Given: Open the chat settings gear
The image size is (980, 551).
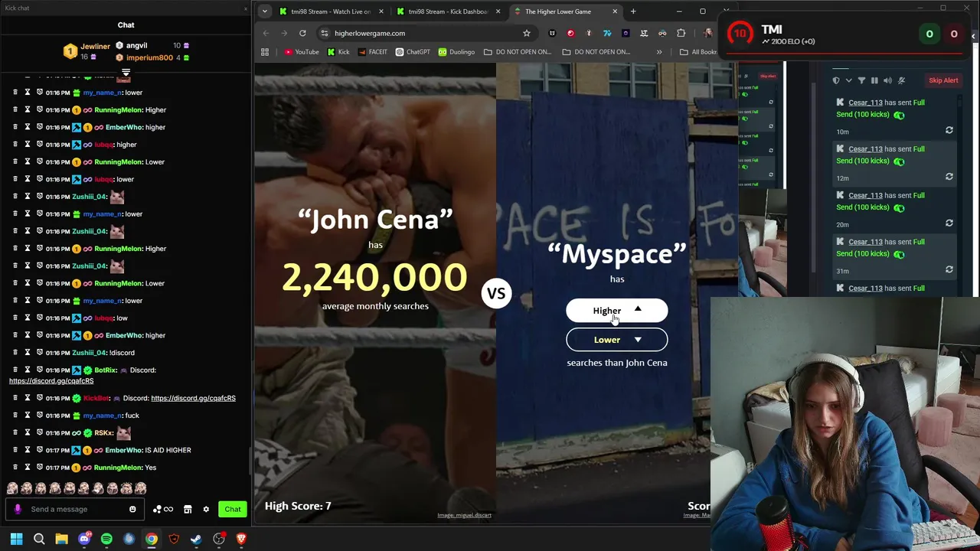Looking at the screenshot, I should point(206,509).
